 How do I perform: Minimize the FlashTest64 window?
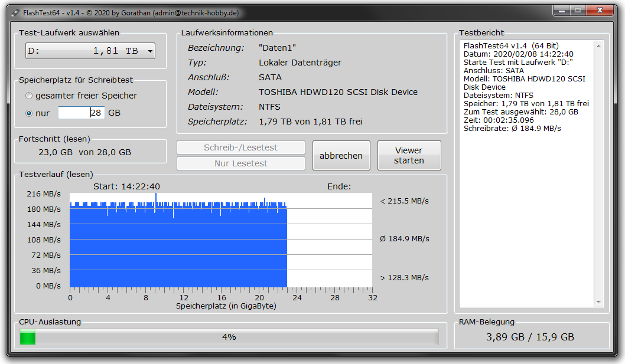coord(562,10)
